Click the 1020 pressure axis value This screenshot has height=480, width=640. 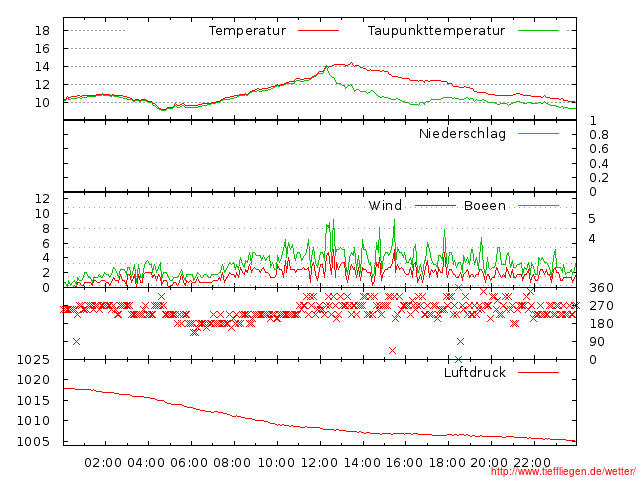[x=33, y=380]
